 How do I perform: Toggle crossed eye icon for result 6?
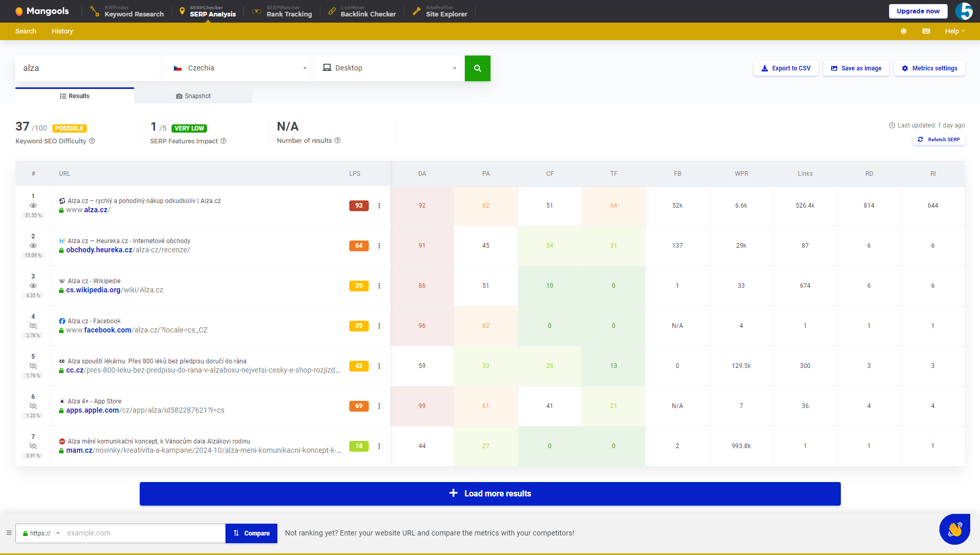[33, 406]
